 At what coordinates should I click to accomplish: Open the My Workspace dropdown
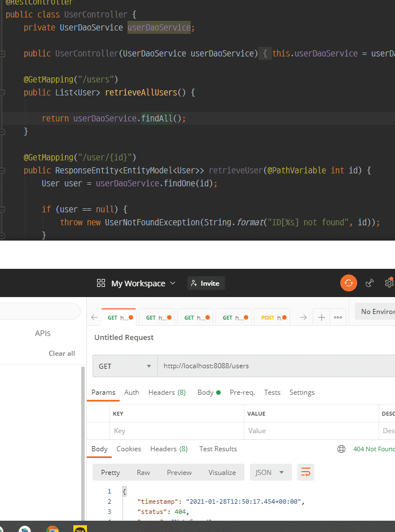click(x=137, y=283)
